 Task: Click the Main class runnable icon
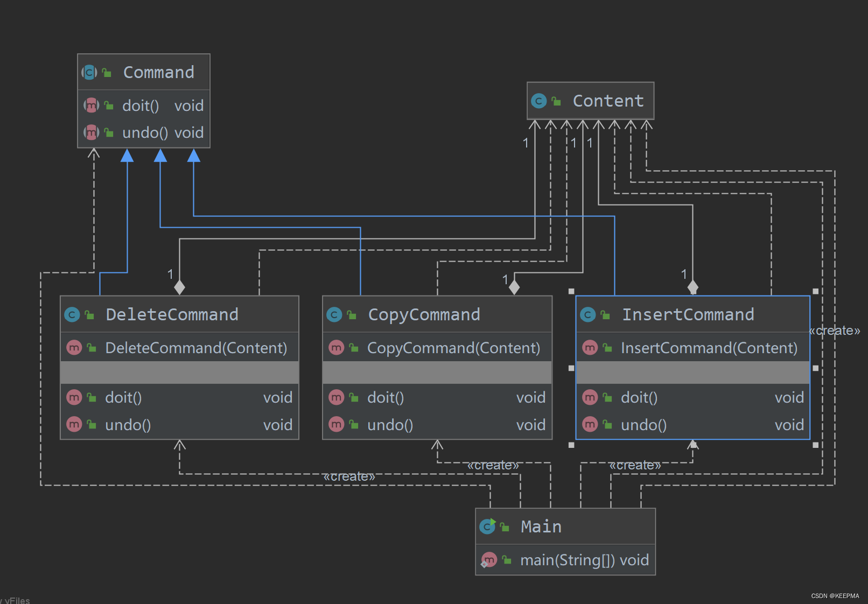[x=487, y=526]
